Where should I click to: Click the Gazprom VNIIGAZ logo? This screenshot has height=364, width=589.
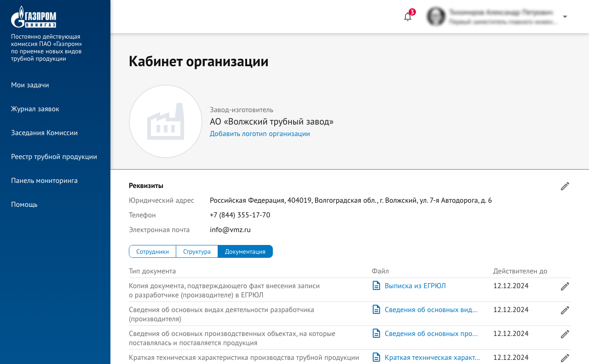click(x=34, y=17)
